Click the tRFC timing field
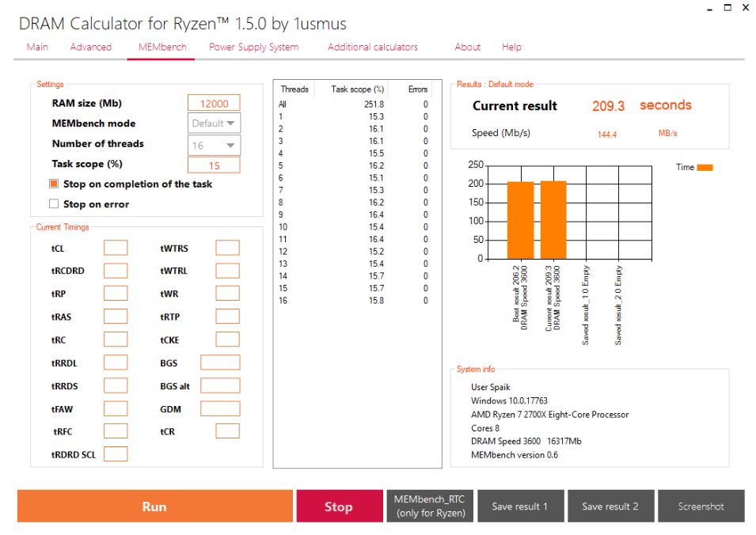This screenshot has height=535, width=756. click(116, 431)
